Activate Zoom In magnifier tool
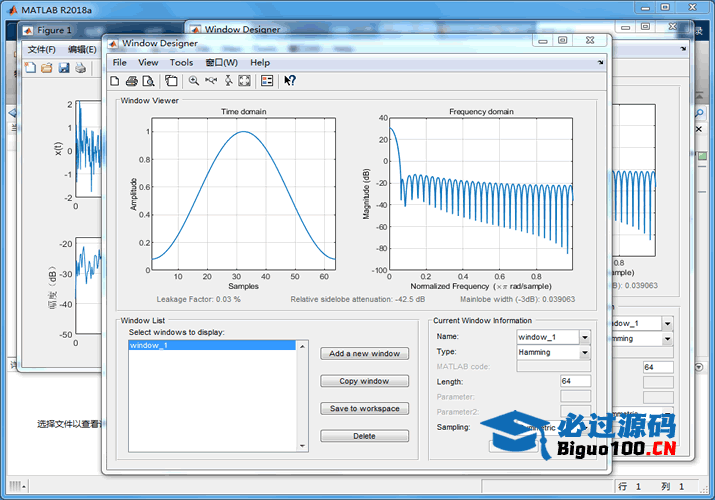715x500 pixels. tap(194, 81)
